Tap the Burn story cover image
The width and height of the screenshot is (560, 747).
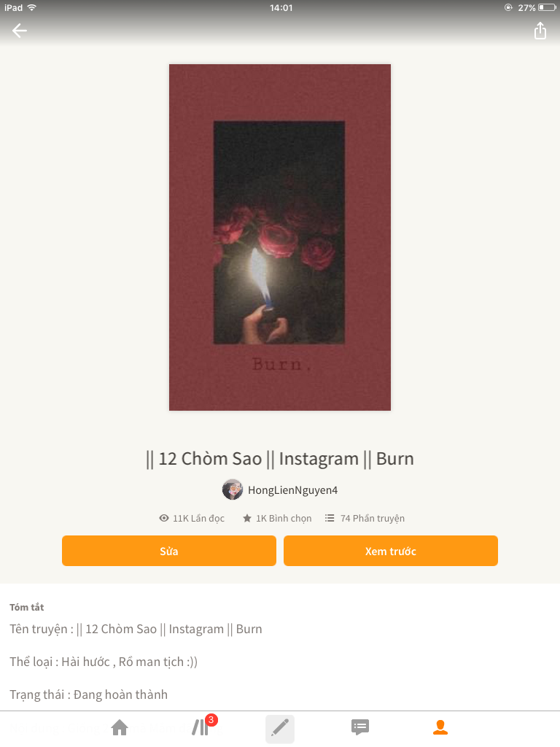280,237
